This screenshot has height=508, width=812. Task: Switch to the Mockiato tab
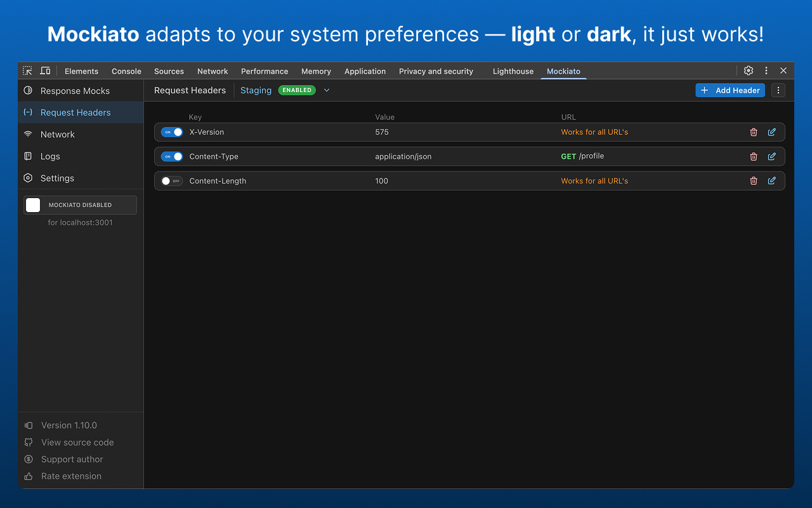[563, 71]
